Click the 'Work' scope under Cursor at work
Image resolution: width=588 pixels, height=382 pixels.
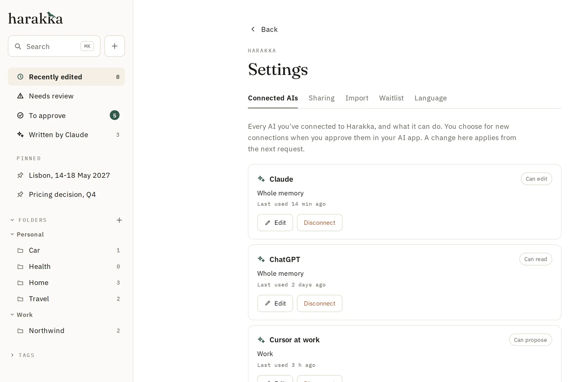[265, 354]
